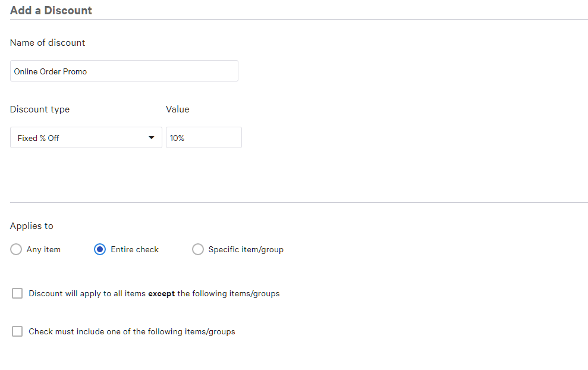The image size is (588, 370).
Task: Click the Discount will apply to all items text
Action: click(x=87, y=294)
